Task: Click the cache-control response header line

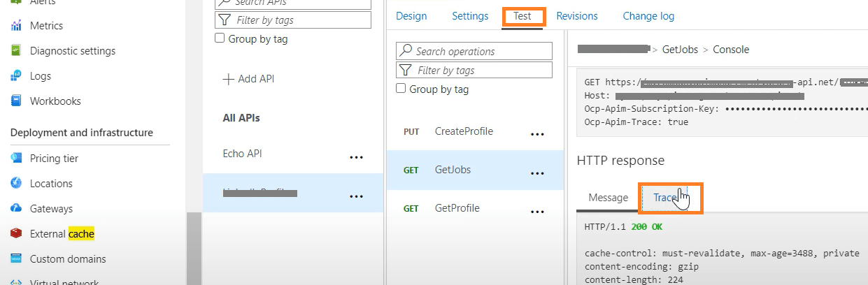Action: pyautogui.click(x=722, y=254)
